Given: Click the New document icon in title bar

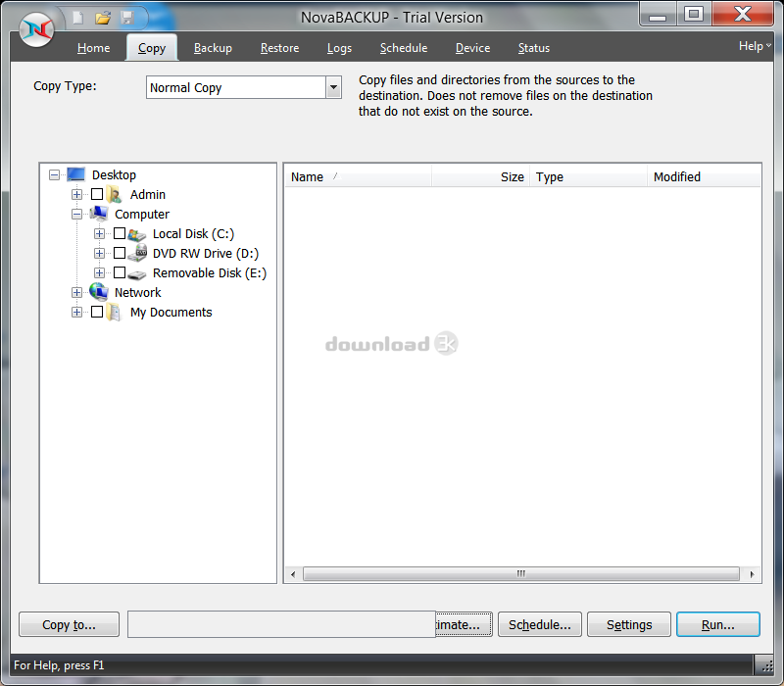Looking at the screenshot, I should click(77, 18).
